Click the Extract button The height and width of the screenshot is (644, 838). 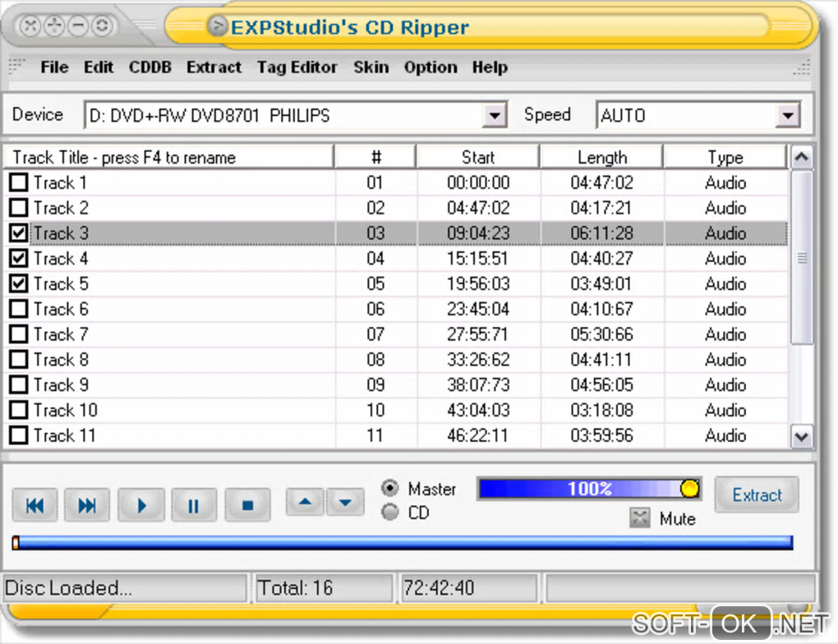pyautogui.click(x=757, y=494)
